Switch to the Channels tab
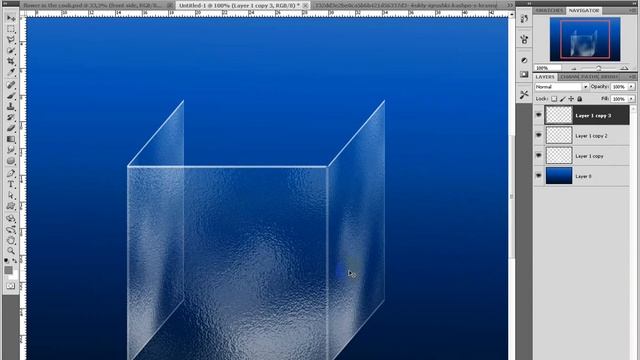 pyautogui.click(x=570, y=77)
